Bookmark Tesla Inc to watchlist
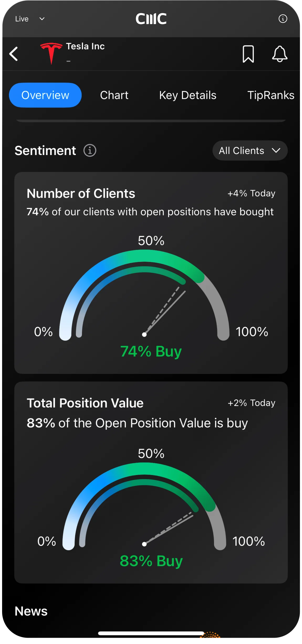The height and width of the screenshot is (644, 302). click(248, 54)
